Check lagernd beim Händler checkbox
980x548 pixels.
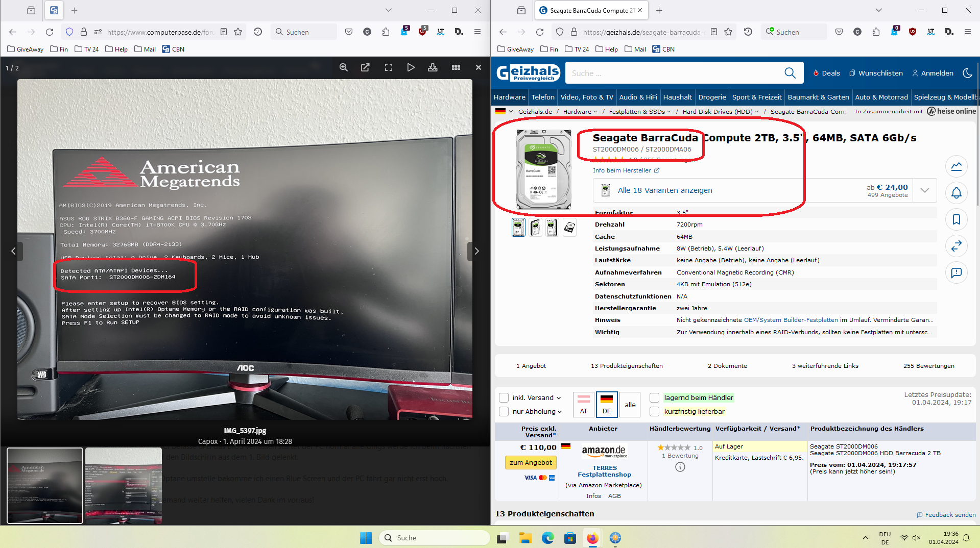click(x=654, y=397)
